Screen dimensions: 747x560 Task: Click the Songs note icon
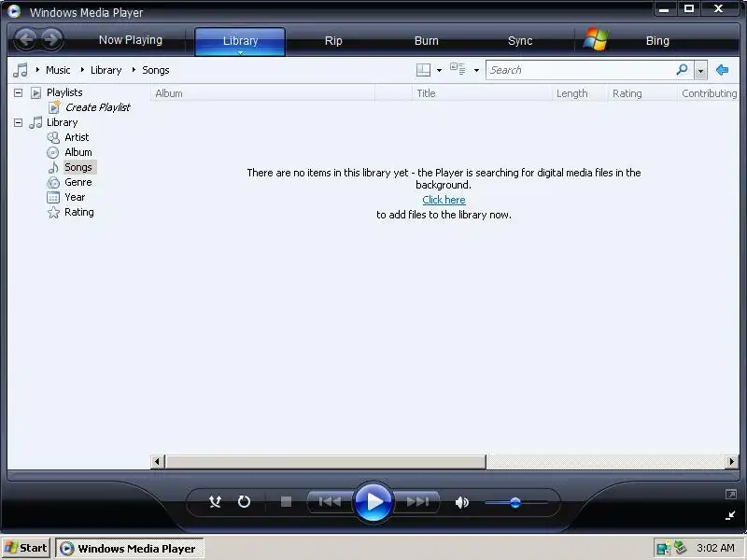53,167
